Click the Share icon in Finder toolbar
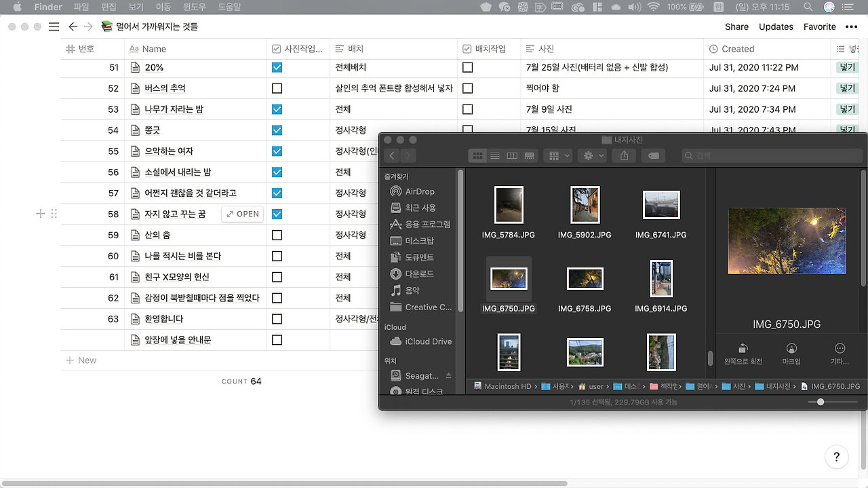Viewport: 868px width, 488px height. [623, 155]
